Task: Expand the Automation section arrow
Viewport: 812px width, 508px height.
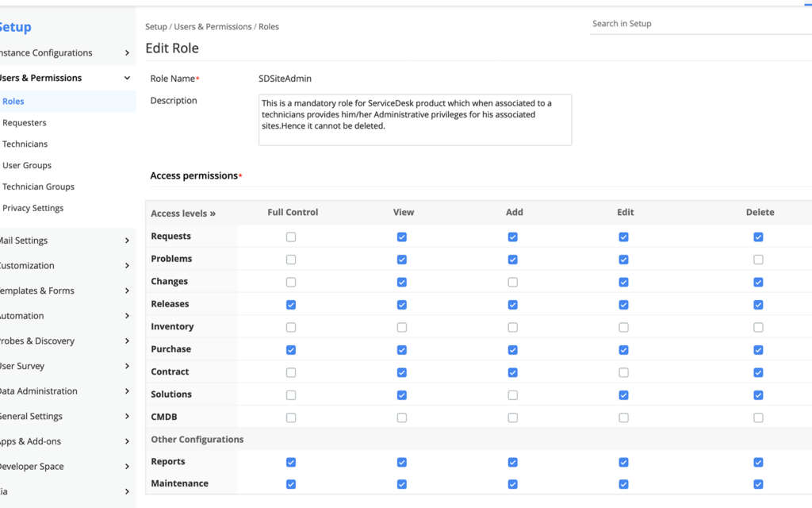Action: click(x=127, y=316)
